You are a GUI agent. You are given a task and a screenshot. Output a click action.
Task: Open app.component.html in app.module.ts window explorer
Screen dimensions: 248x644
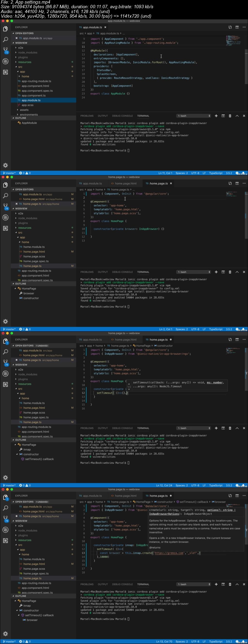[x=35, y=86]
